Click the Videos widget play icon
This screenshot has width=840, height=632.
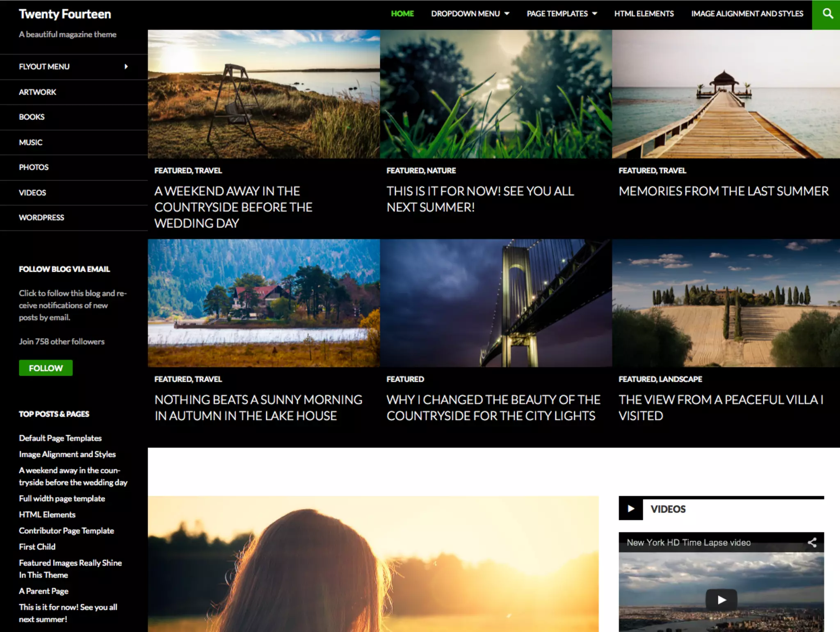631,509
